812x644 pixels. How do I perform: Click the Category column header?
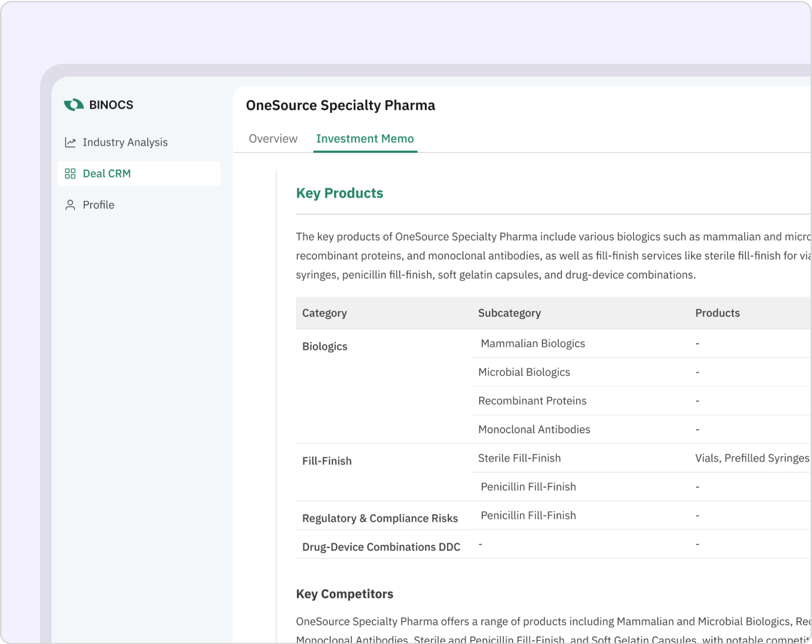325,313
